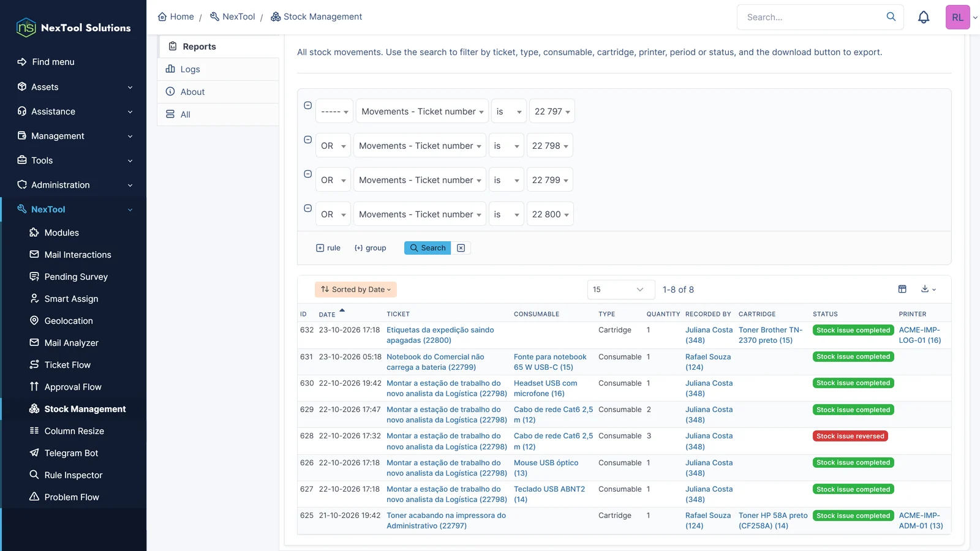Clear search with the X icon beside Search
This screenshot has height=551, width=980.
point(461,248)
